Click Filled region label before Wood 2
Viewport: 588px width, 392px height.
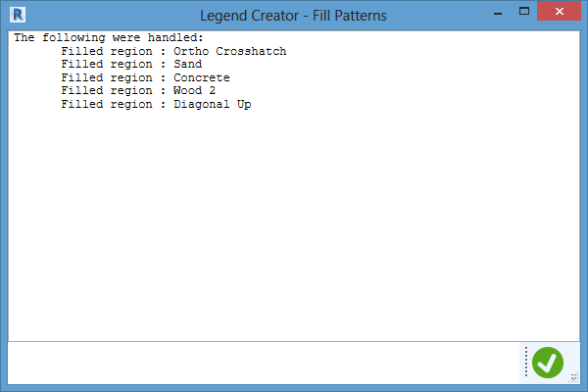(x=107, y=90)
